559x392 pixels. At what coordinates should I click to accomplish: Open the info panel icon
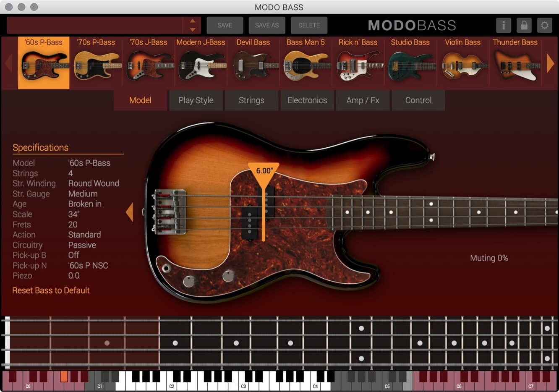pos(503,25)
